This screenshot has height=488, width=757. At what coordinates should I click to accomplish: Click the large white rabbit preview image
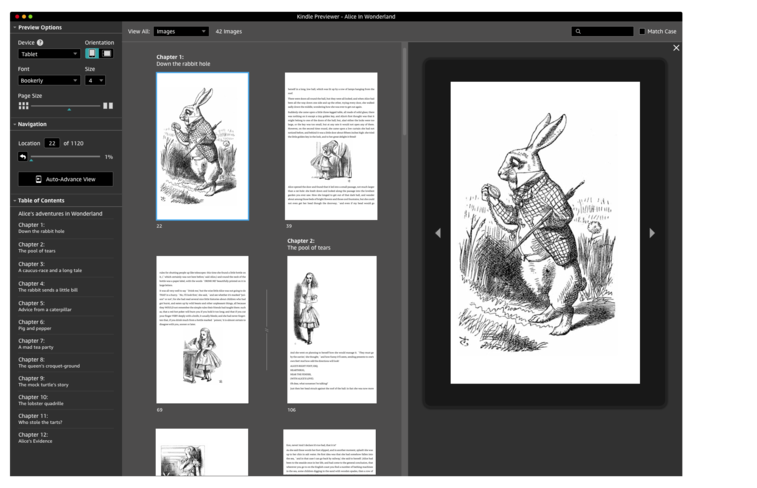click(x=545, y=233)
